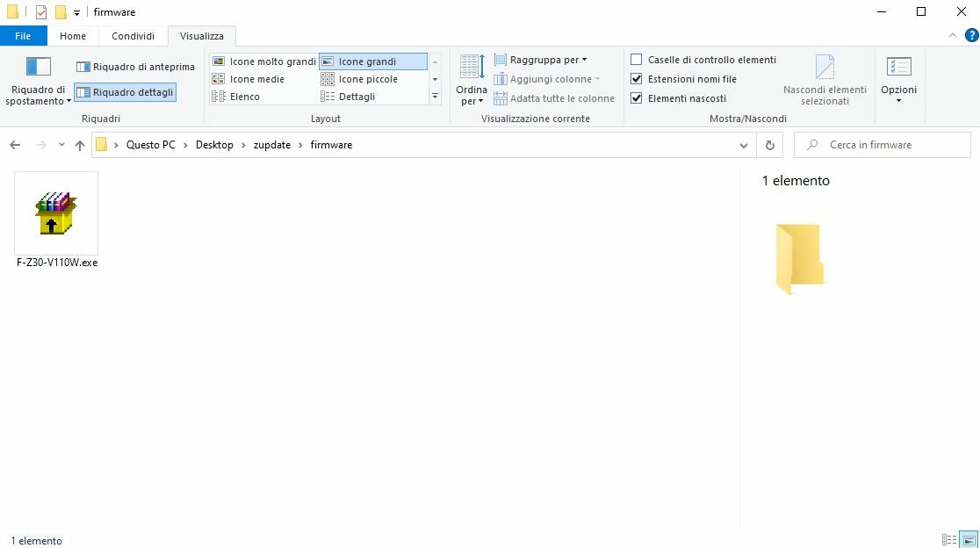Screen dimensions: 980x548
Task: Open the Riquadro di spostamento pane menu
Action: [x=38, y=81]
